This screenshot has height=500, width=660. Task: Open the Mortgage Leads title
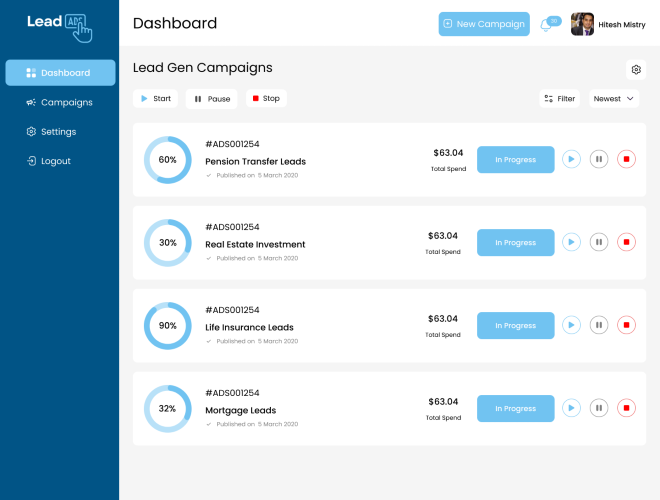pyautogui.click(x=241, y=411)
